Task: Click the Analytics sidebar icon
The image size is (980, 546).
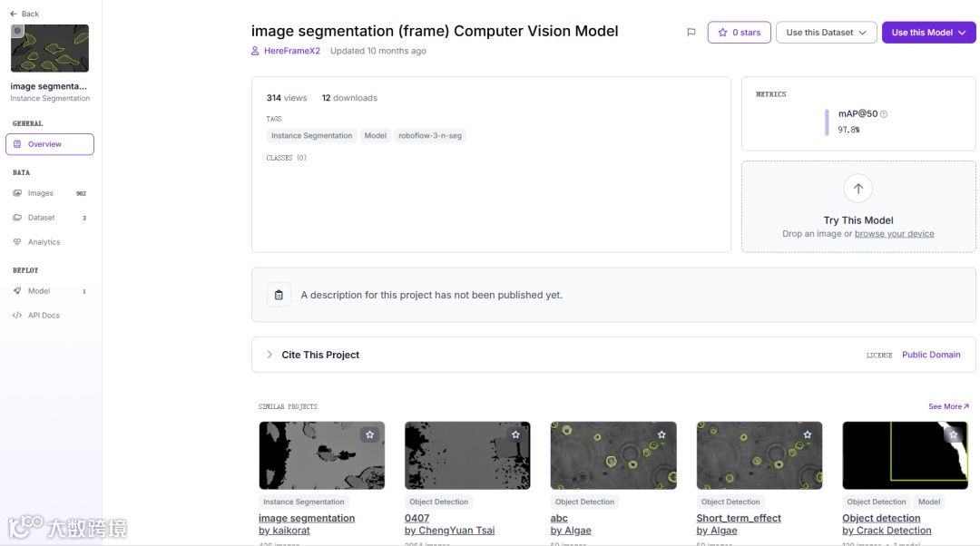Action: click(17, 242)
